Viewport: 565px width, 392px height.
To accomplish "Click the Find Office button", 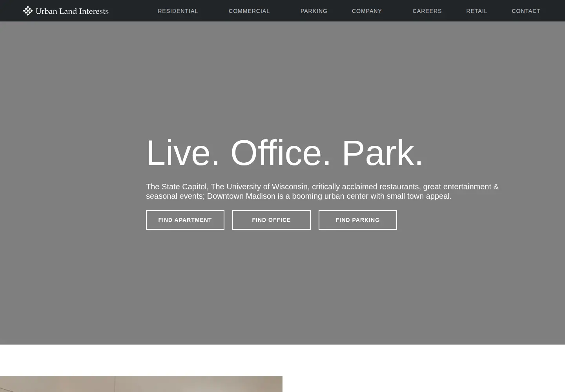I will click(272, 220).
